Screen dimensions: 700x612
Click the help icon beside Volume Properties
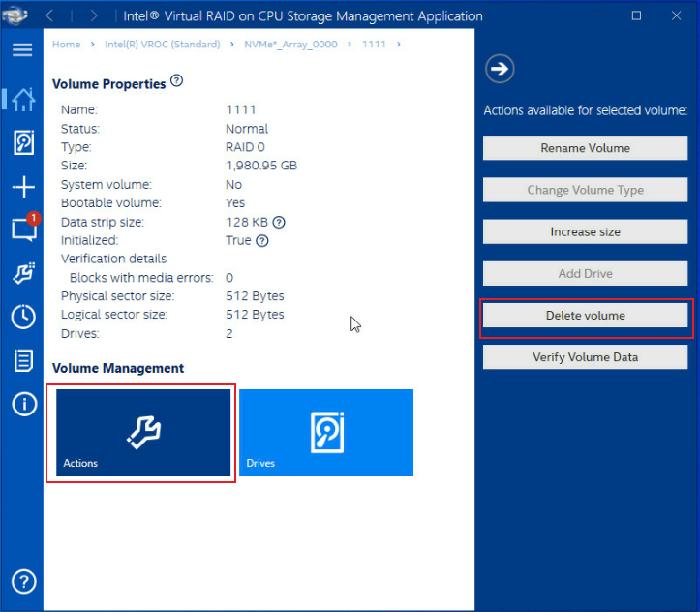[177, 80]
